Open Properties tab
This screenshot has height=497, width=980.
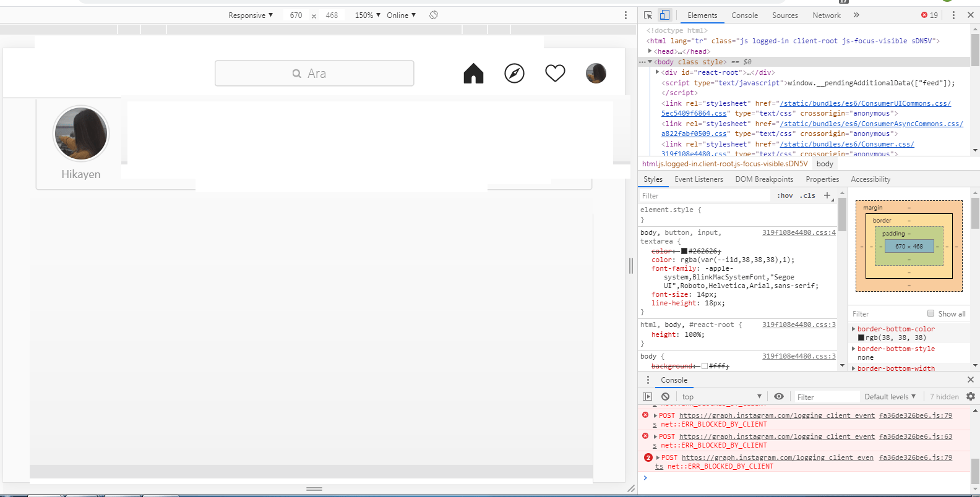822,179
